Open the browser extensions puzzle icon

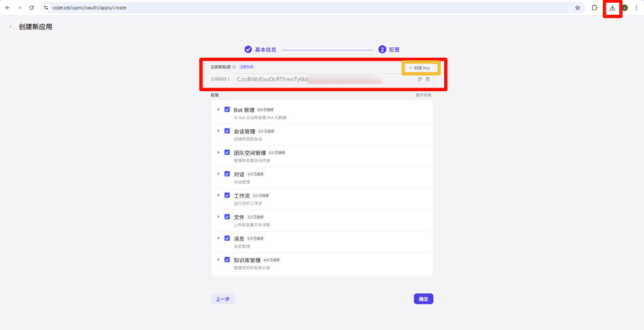[x=595, y=8]
